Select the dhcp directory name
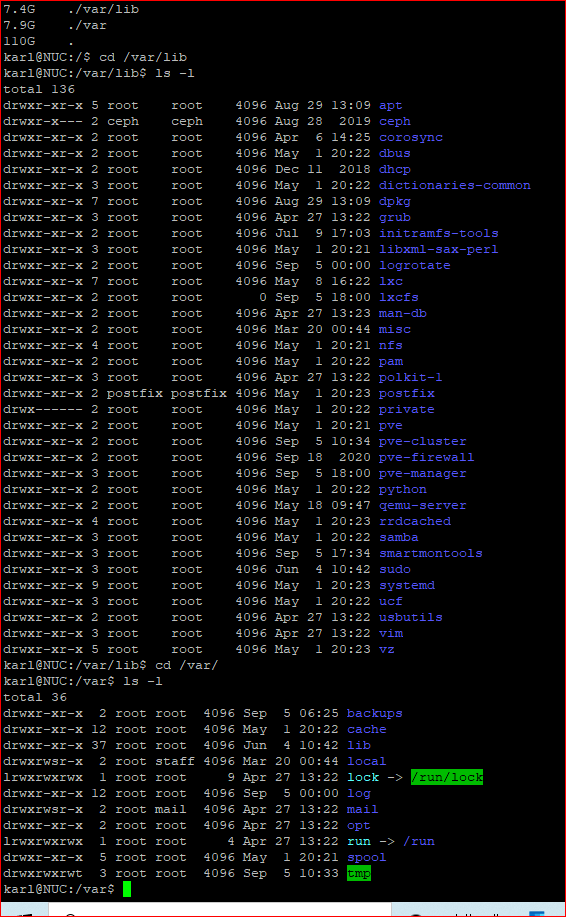The image size is (566, 917). click(395, 170)
